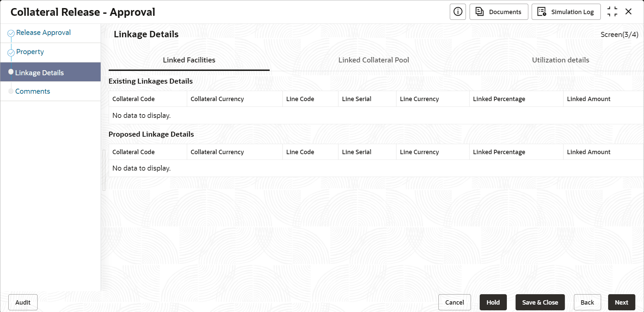Select the Linked Facilities tab
644x312 pixels.
click(x=189, y=60)
